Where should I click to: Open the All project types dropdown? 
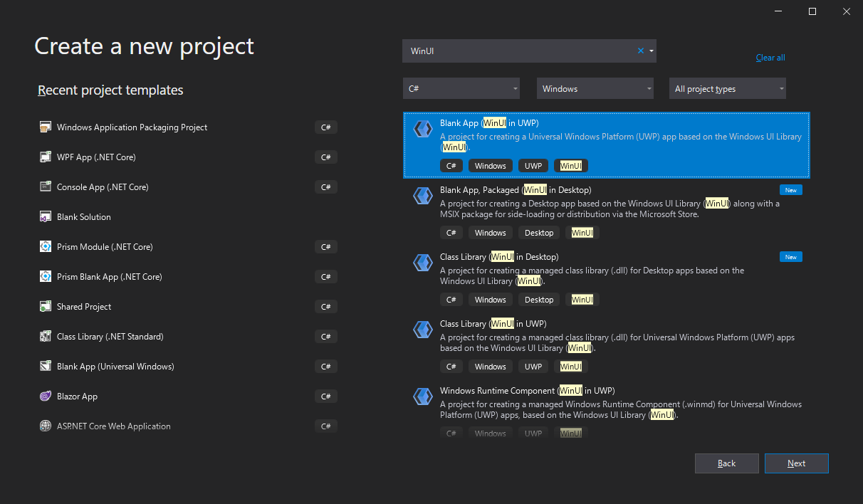tap(727, 88)
